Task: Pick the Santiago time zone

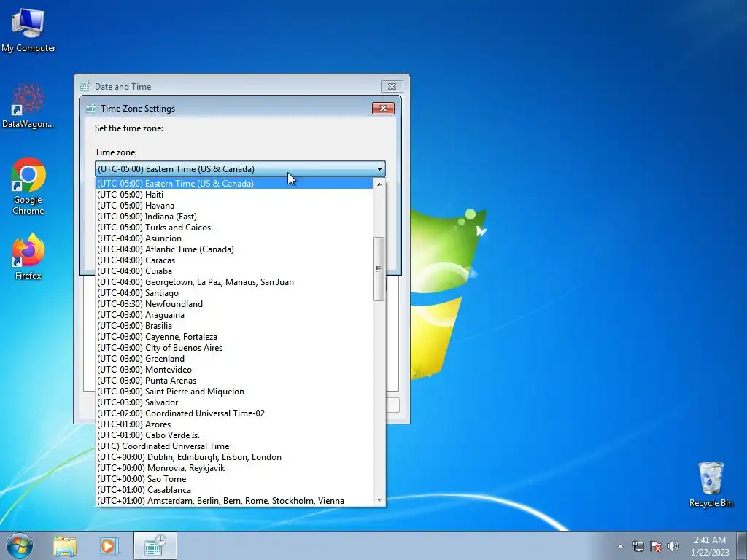Action: [234, 293]
